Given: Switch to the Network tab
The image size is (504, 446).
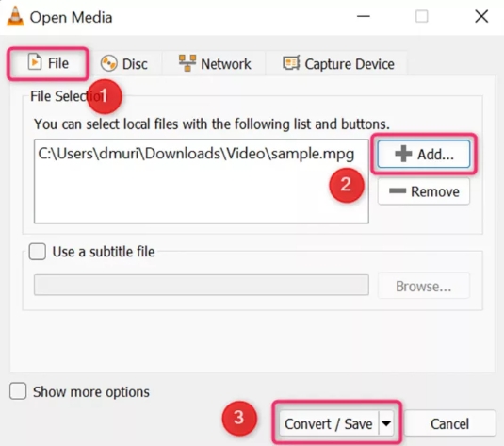Looking at the screenshot, I should 215,64.
